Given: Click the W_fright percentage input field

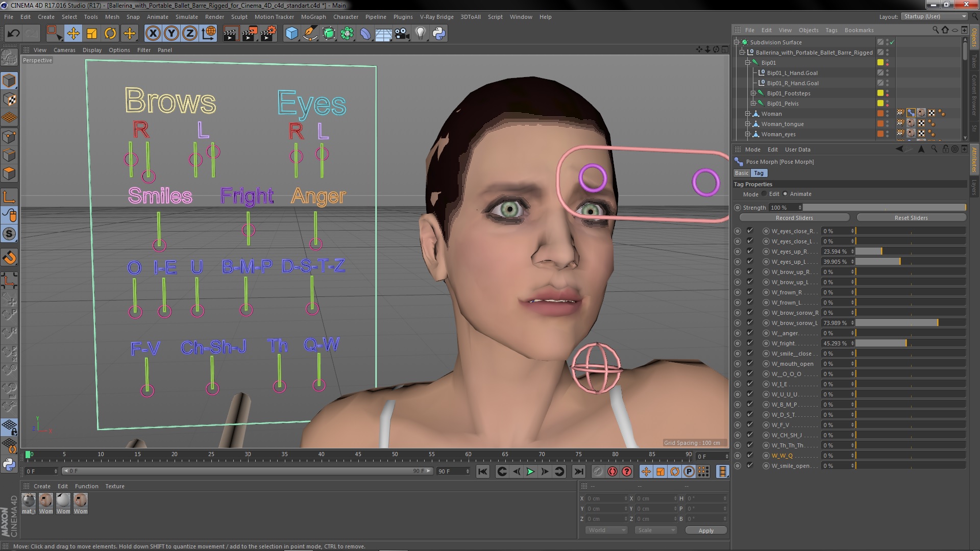Looking at the screenshot, I should pyautogui.click(x=835, y=343).
